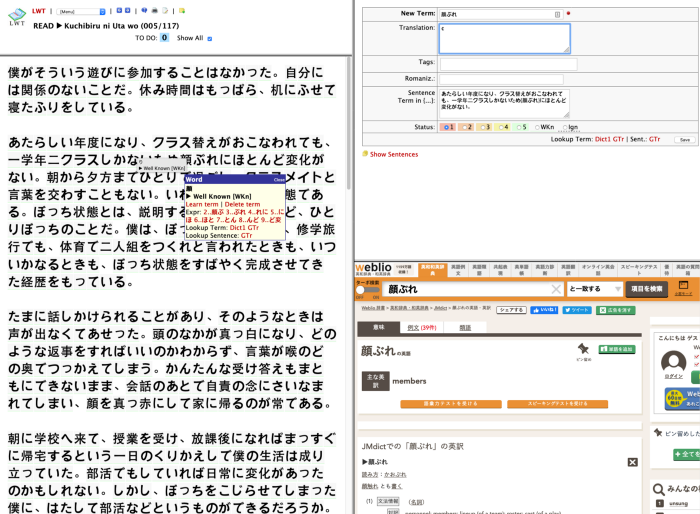Open the Weblio match-type dropdown
The image size is (700, 514).
594,289
